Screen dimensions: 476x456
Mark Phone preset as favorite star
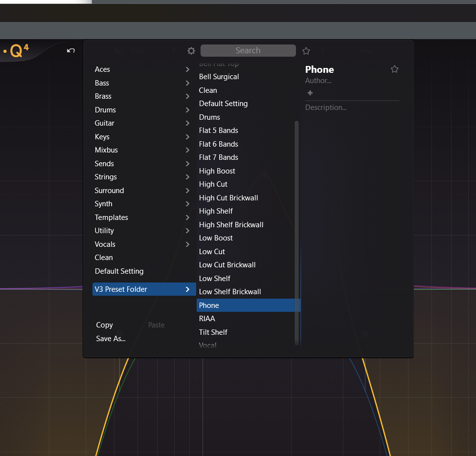[x=395, y=69]
